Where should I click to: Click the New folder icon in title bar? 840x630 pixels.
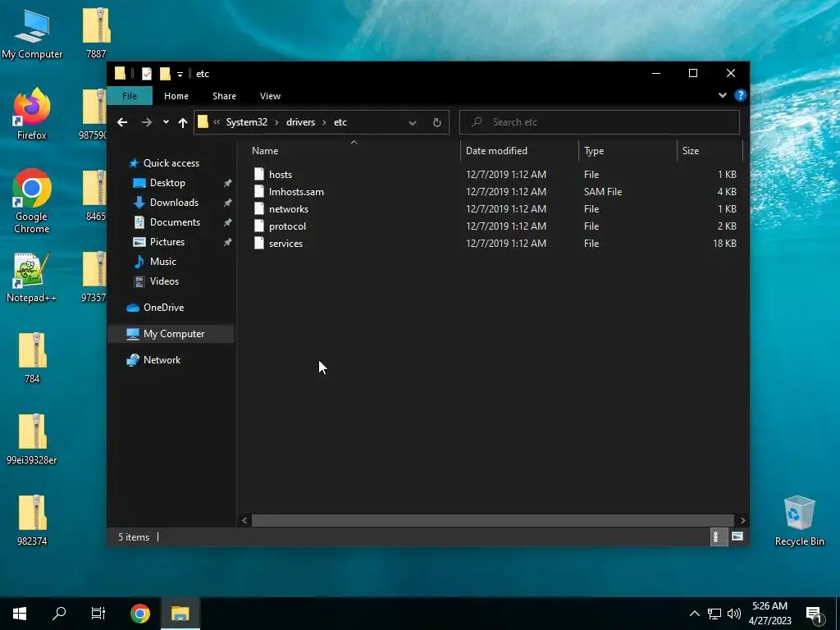(x=165, y=73)
